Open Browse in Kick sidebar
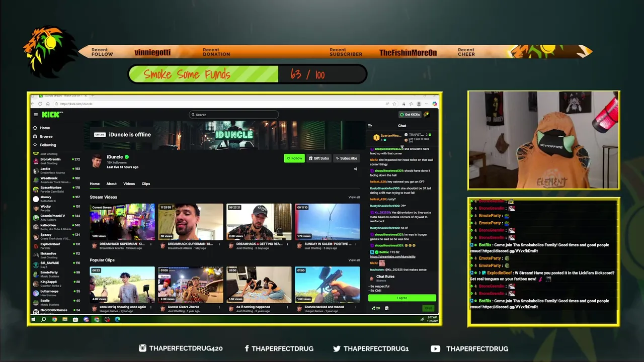Image resolution: width=644 pixels, height=362 pixels. tap(42, 136)
